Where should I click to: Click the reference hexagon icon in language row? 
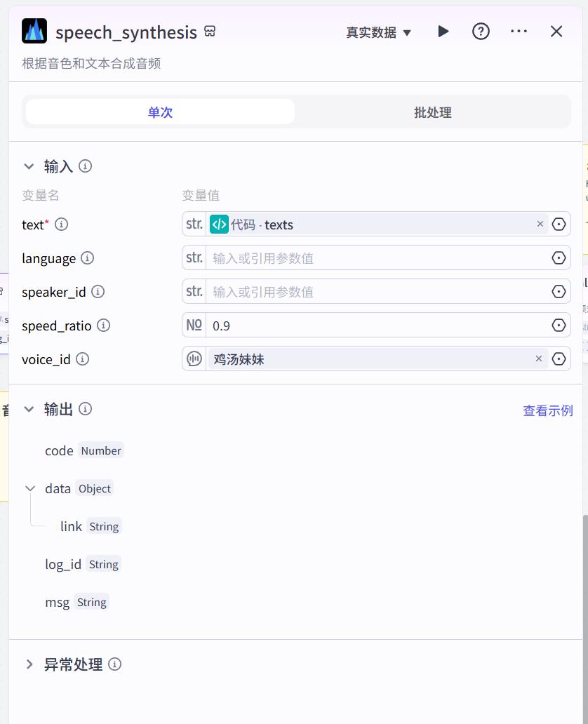(x=559, y=258)
